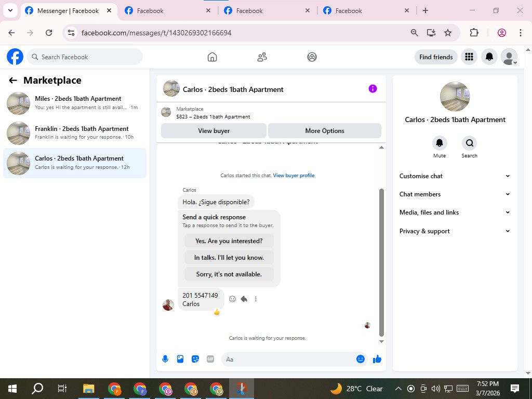This screenshot has width=532, height=399.
Task: Send quick response Yes. Are you interested?
Action: pos(229,241)
